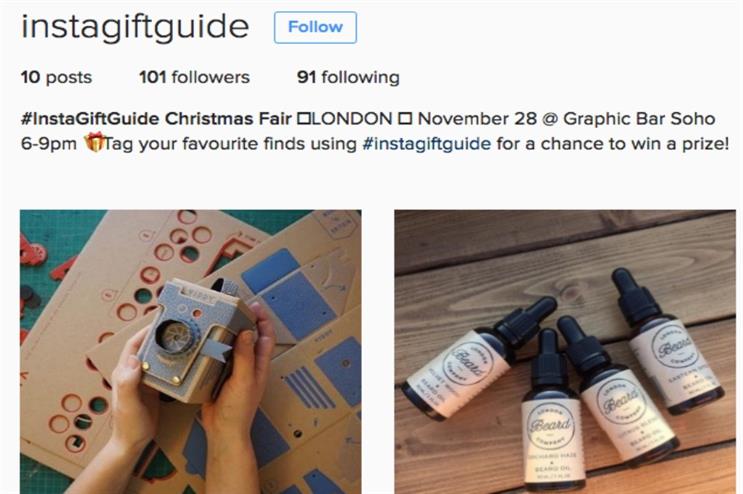The height and width of the screenshot is (494, 743).
Task: Click the 6-9pm time text
Action: [49, 144]
